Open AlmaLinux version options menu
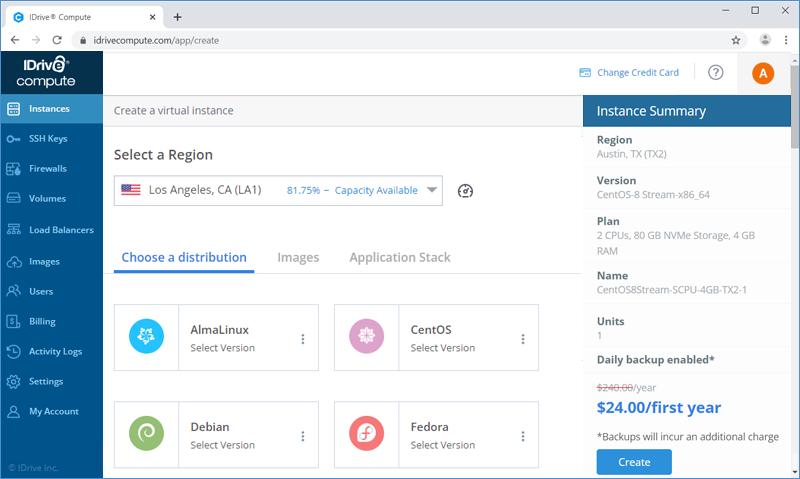 [303, 339]
